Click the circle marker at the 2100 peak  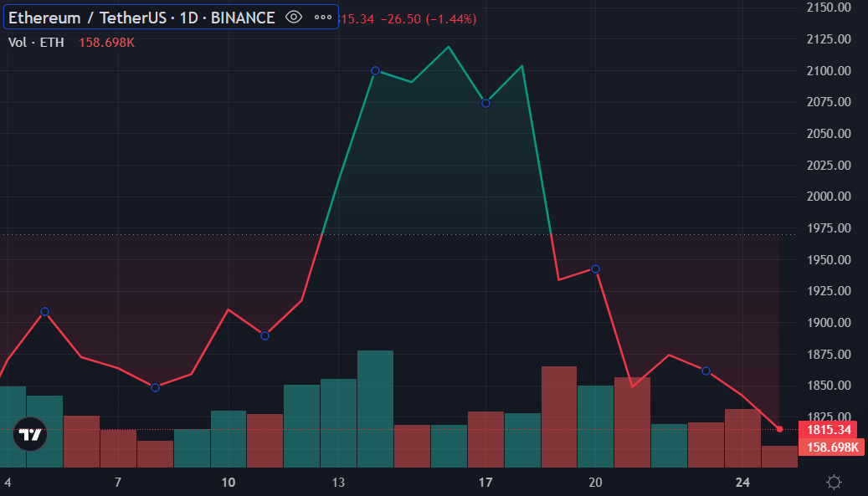(375, 71)
